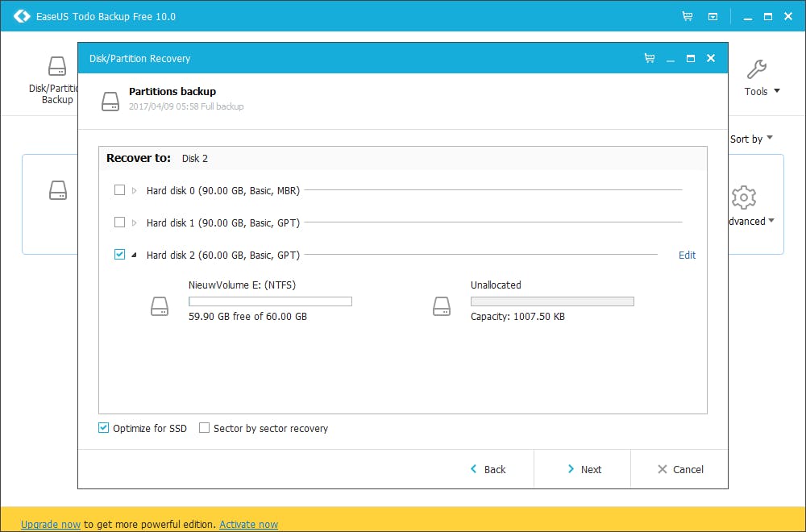This screenshot has height=532, width=806.
Task: Click the '2017/04/09 05:58 Full backup' text
Action: 186,106
